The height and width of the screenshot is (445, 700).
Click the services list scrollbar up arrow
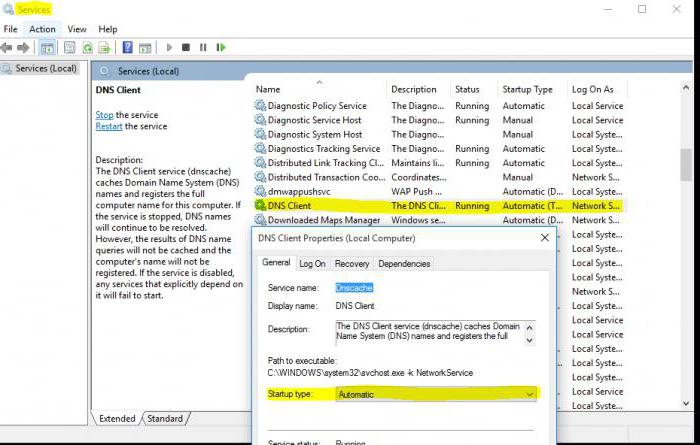[686, 88]
